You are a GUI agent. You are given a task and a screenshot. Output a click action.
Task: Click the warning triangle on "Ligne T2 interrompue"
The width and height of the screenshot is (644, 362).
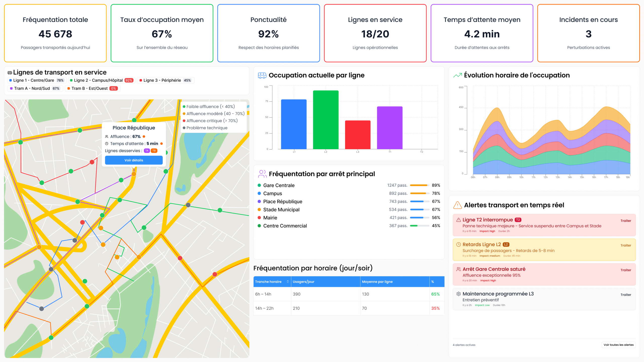[x=459, y=219]
